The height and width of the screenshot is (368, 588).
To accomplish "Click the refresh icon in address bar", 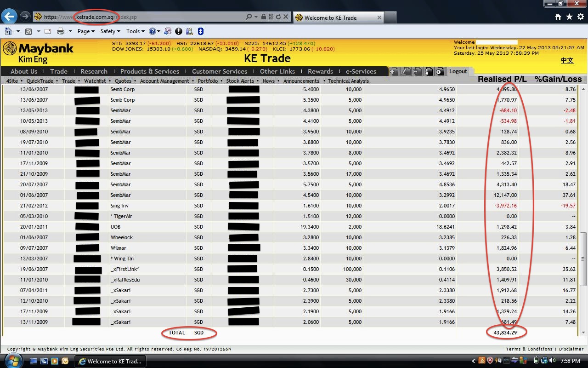I will (x=278, y=17).
